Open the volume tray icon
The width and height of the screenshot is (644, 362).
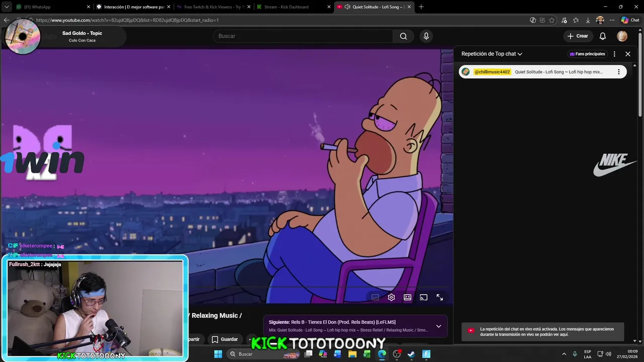608,354
